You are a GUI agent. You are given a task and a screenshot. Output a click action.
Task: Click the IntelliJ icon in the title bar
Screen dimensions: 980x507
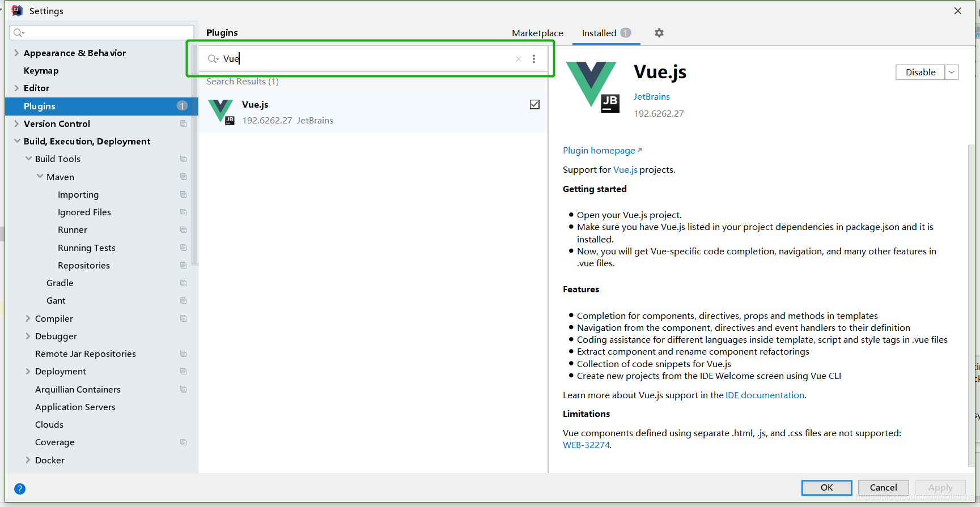click(x=17, y=11)
